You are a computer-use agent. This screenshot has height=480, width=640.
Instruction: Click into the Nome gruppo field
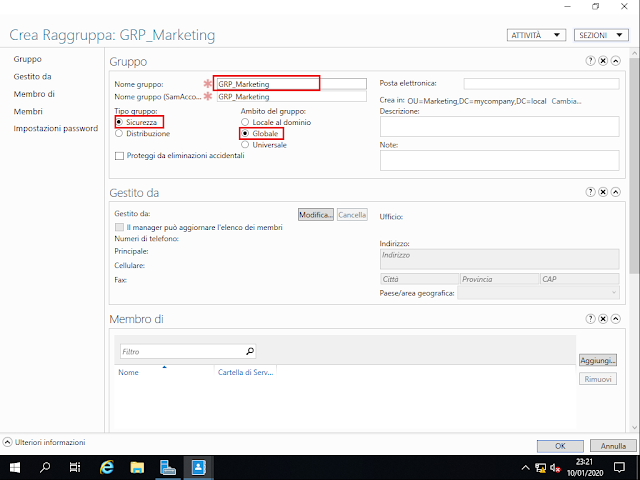click(x=291, y=84)
